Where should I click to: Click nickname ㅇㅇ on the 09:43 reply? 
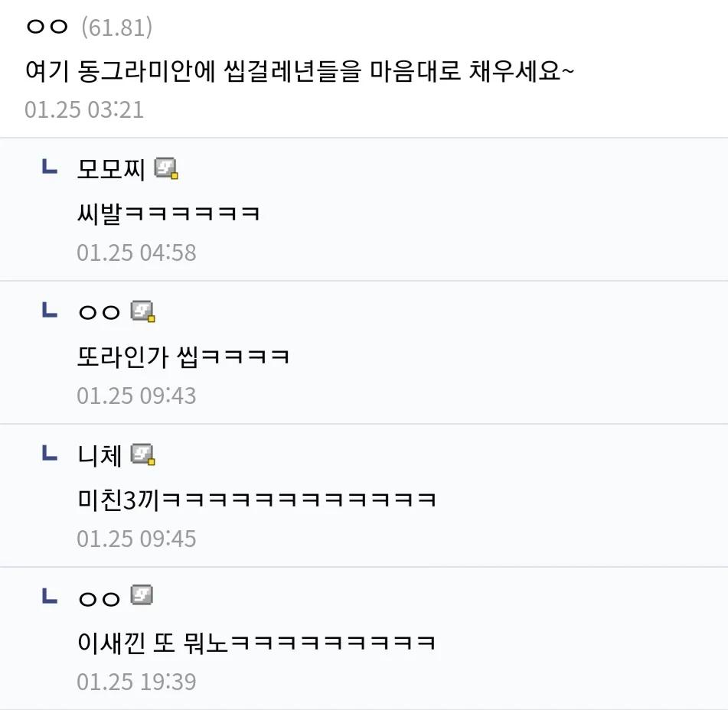pyautogui.click(x=100, y=312)
